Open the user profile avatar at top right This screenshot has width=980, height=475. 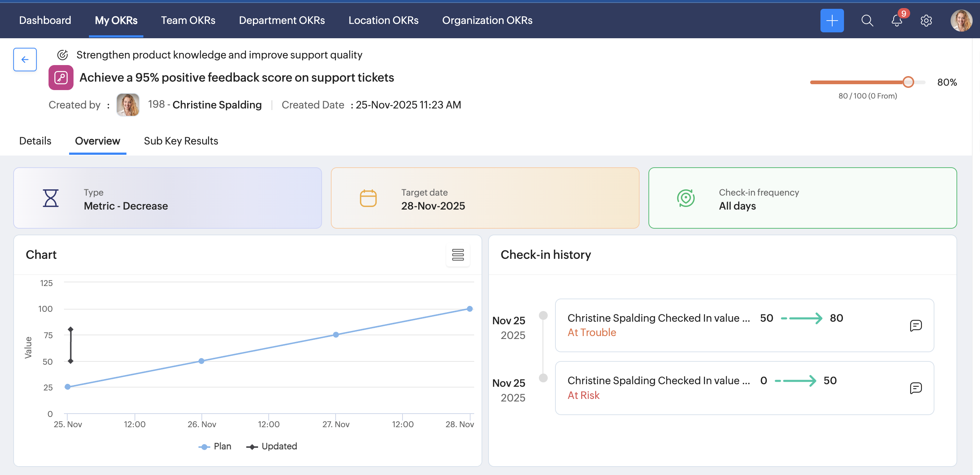pyautogui.click(x=961, y=21)
